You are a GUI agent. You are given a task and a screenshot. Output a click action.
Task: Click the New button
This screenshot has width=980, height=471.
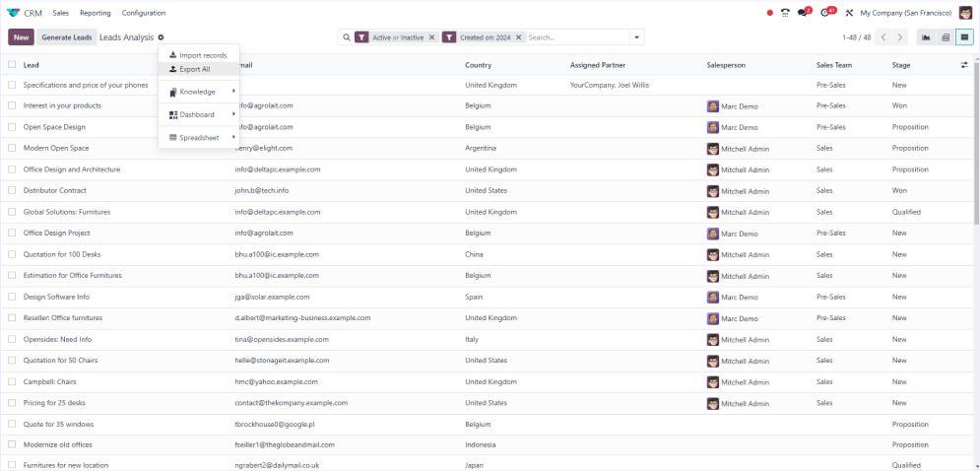pyautogui.click(x=21, y=37)
